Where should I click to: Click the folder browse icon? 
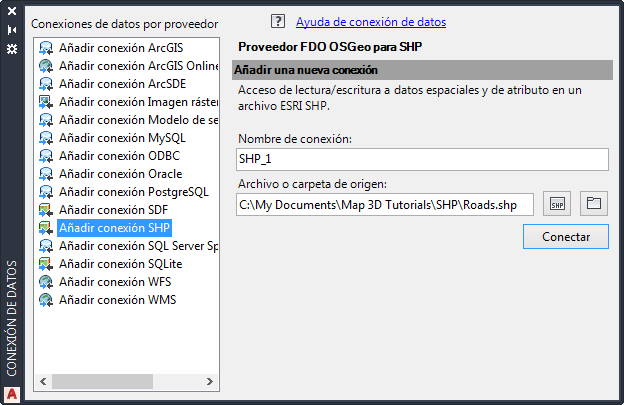pyautogui.click(x=594, y=204)
